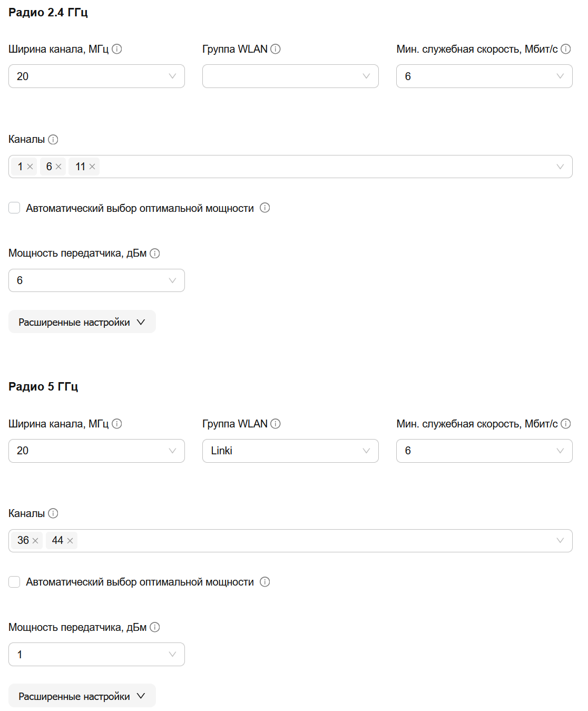The image size is (588, 711).
Task: Remove channel 44 tag from 5 GHz channels
Action: coord(70,541)
